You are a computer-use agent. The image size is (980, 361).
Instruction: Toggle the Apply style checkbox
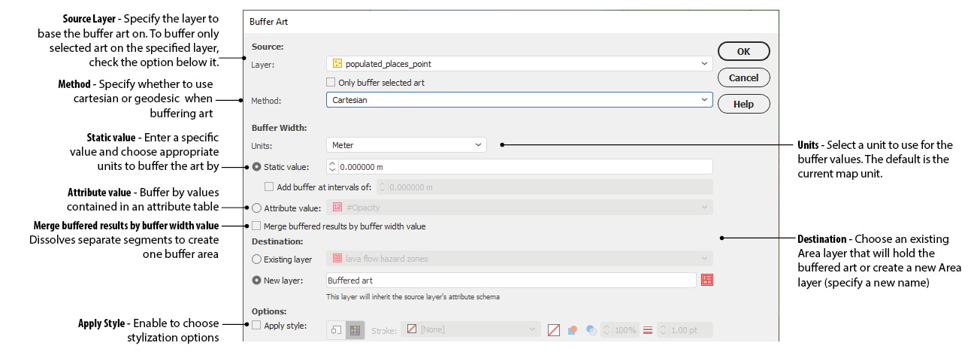click(x=256, y=326)
